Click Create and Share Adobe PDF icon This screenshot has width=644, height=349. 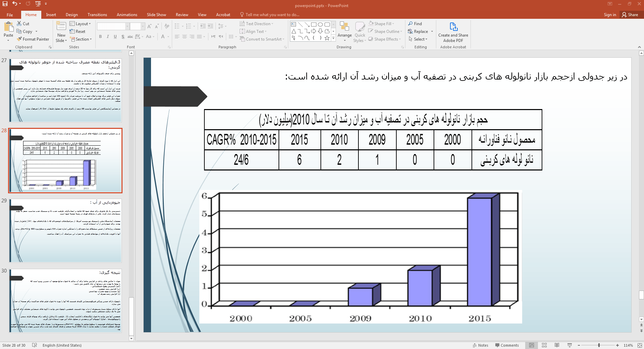coord(453,28)
